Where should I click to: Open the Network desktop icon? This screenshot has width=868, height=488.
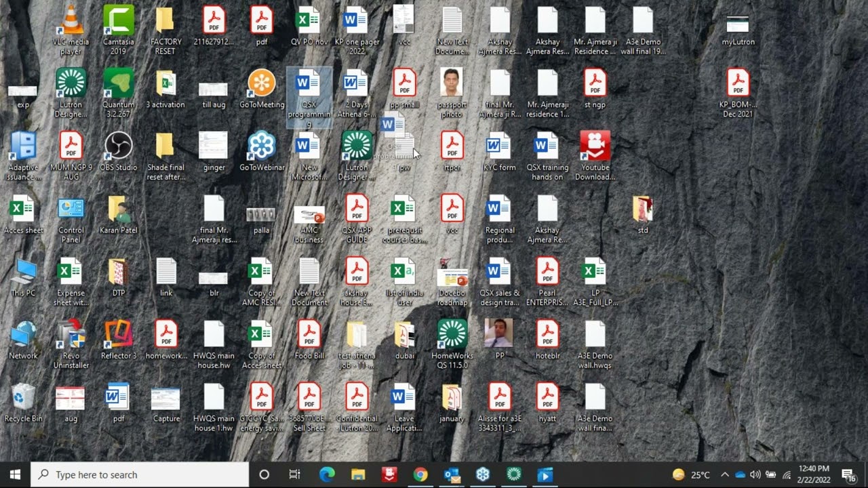coord(23,340)
